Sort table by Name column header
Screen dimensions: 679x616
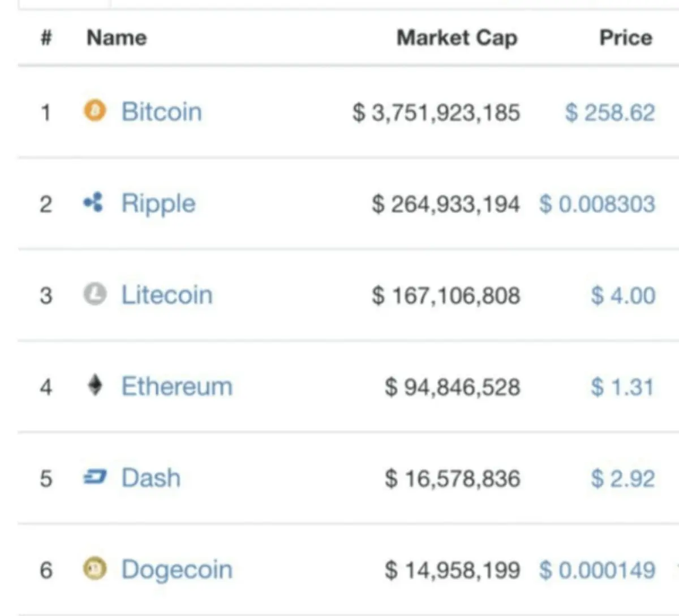117,38
